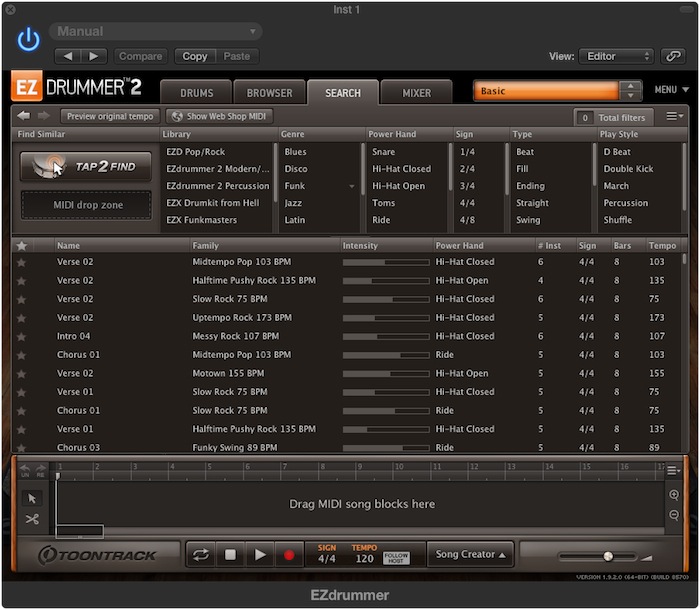Filter by Funk genre

(295, 186)
